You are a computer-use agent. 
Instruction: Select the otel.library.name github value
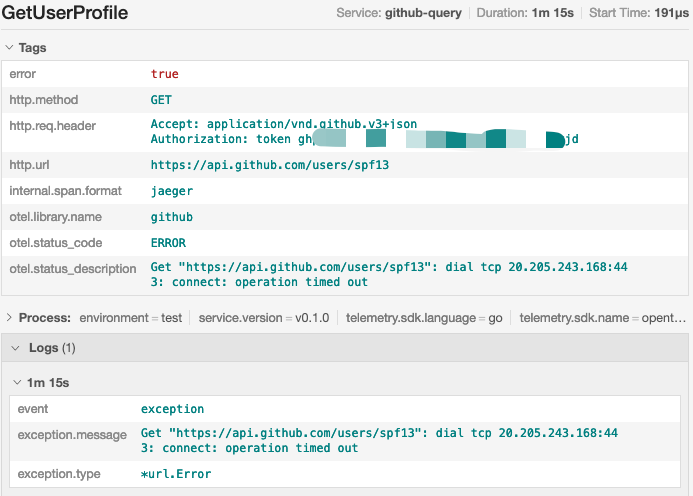coord(171,217)
